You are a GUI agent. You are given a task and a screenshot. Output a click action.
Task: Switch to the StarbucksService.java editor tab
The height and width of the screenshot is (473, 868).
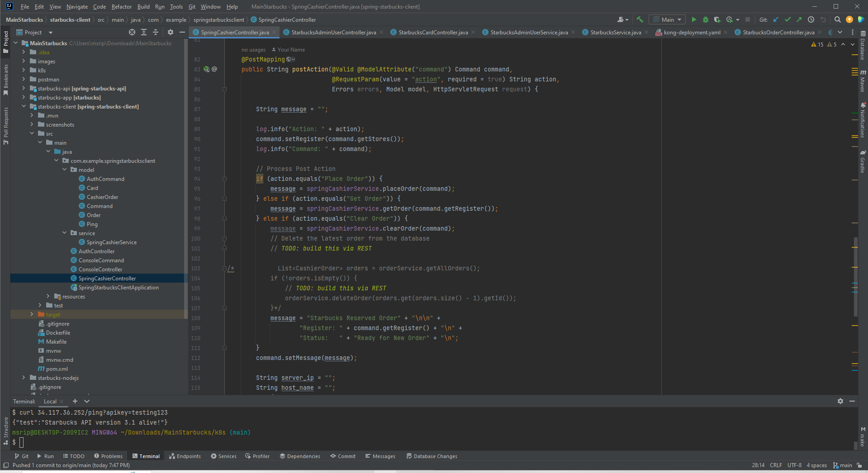615,32
